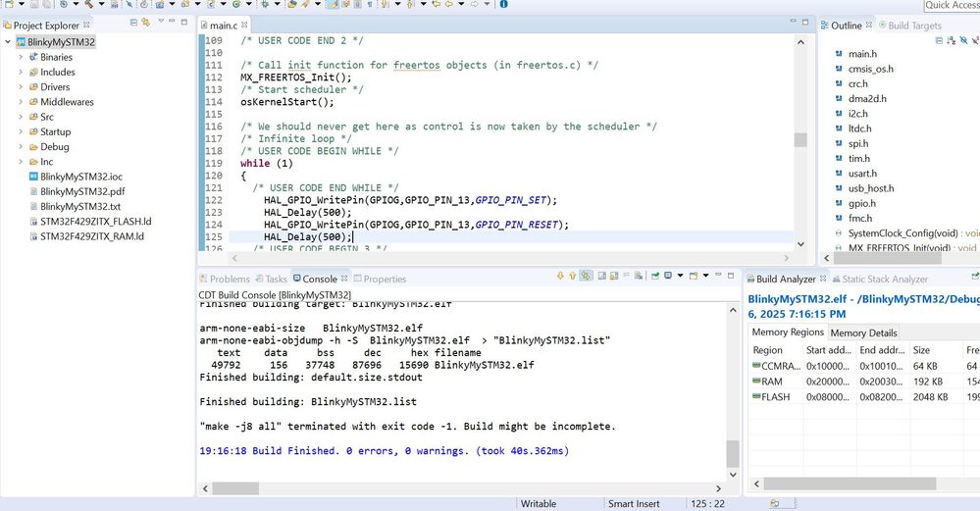Switch to the Problems tab
980x511 pixels.
tap(225, 279)
